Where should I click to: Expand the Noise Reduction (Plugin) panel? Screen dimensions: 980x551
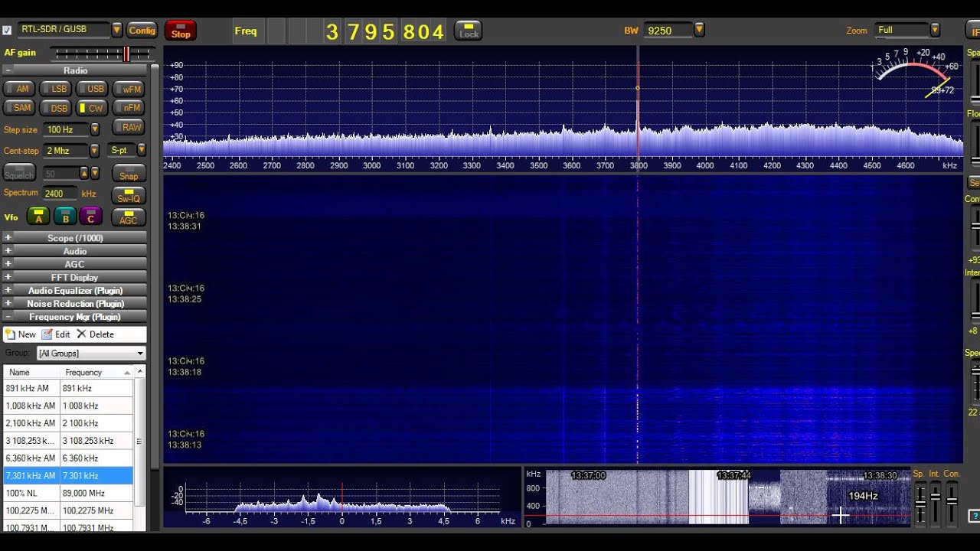(x=8, y=304)
